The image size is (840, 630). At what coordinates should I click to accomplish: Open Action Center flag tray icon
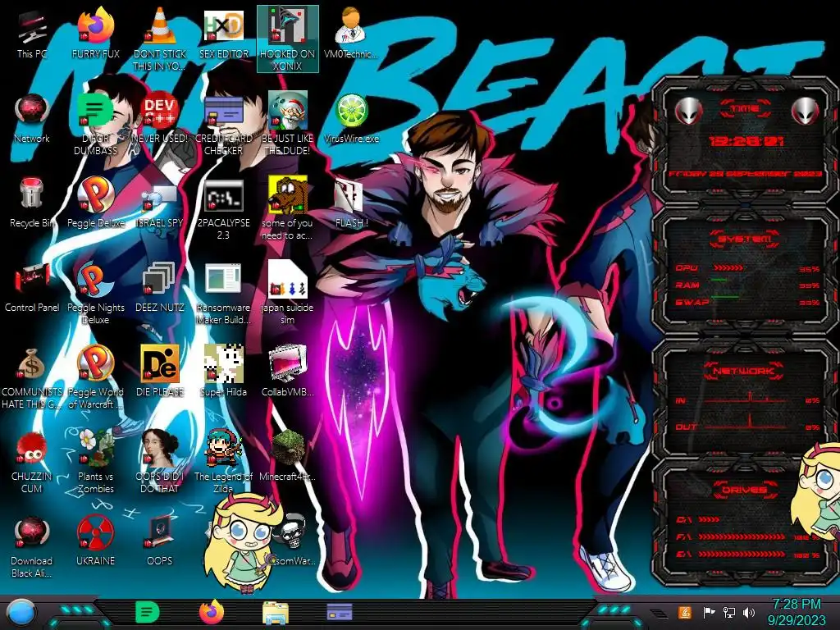[x=710, y=612]
